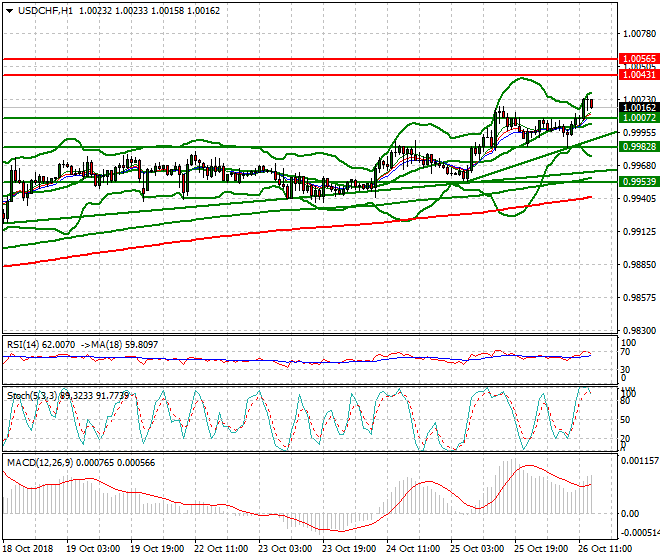660x560 pixels.
Task: Select the USDCHF,H1 chart title text
Action: 45,11
